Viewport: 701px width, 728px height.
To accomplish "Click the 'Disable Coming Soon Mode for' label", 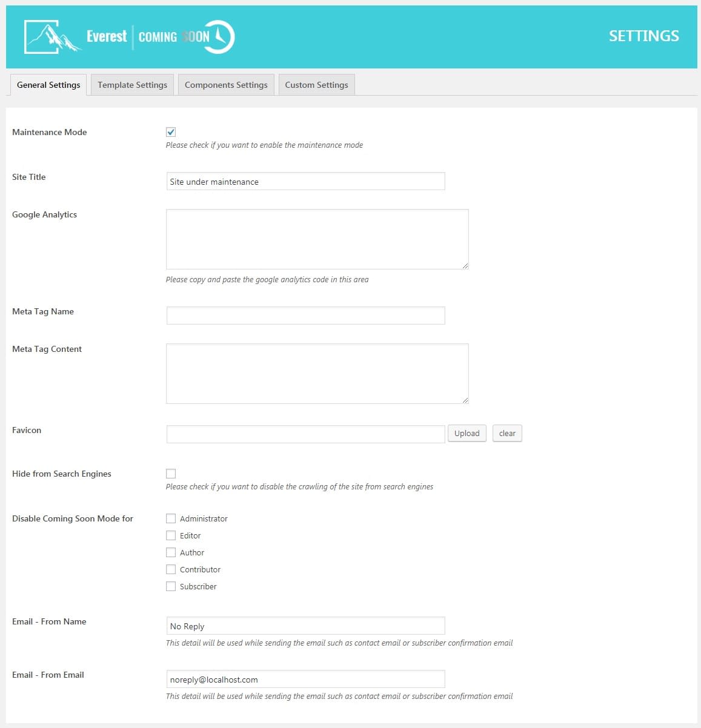I will click(73, 518).
